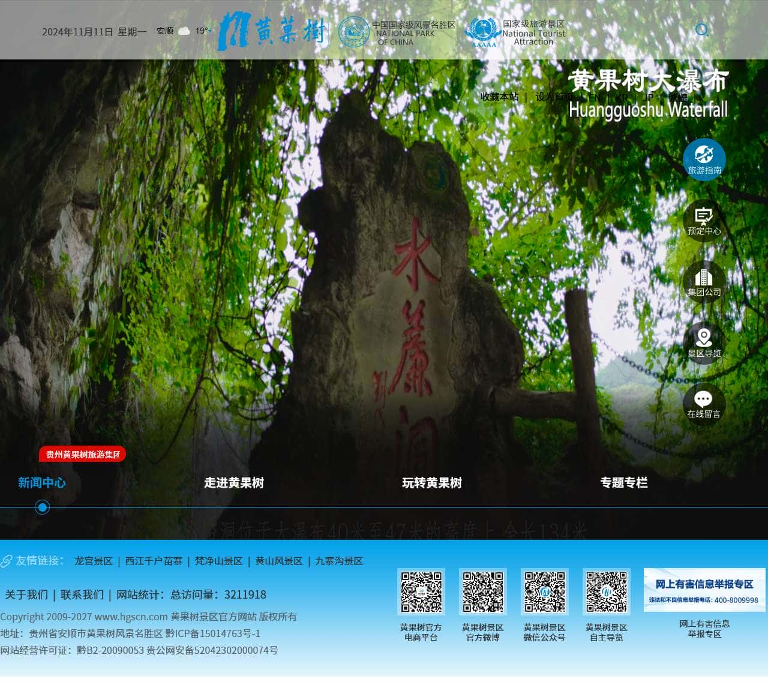This screenshot has height=700, width=768.
Task: Click the 友情链接 chain link icon
Action: (7, 561)
